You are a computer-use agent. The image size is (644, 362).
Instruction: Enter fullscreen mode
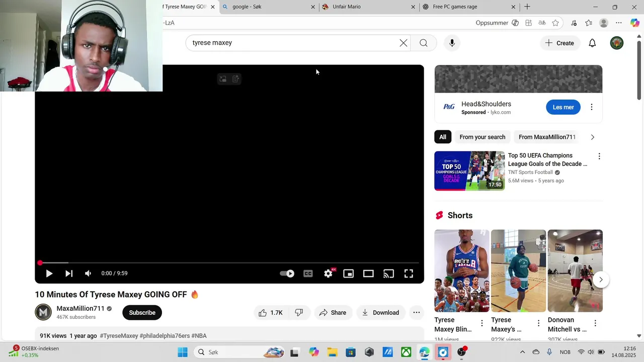pos(409,274)
